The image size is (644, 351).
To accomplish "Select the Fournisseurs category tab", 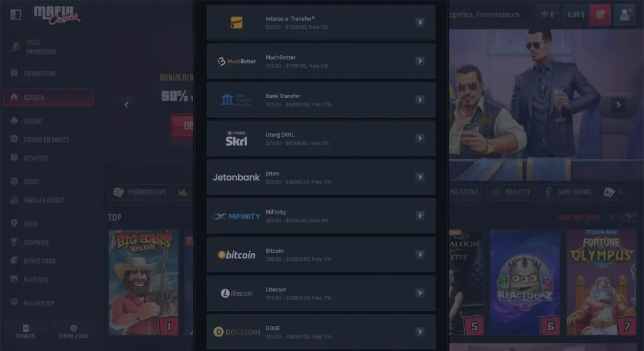I will click(139, 192).
